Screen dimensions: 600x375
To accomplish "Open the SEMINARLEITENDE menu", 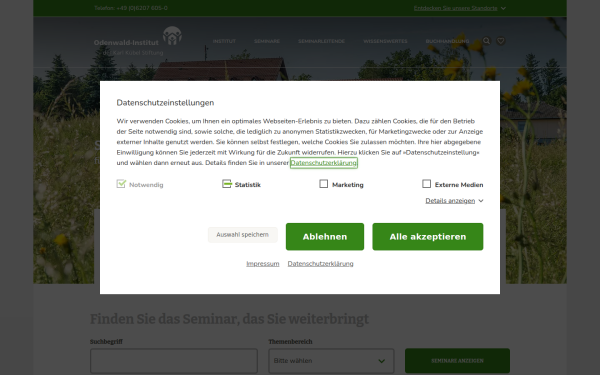I will tap(321, 41).
